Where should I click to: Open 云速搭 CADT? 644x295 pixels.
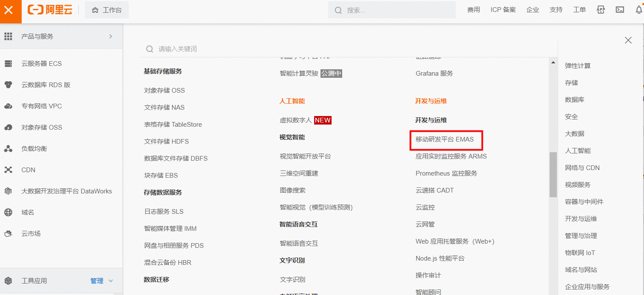435,190
